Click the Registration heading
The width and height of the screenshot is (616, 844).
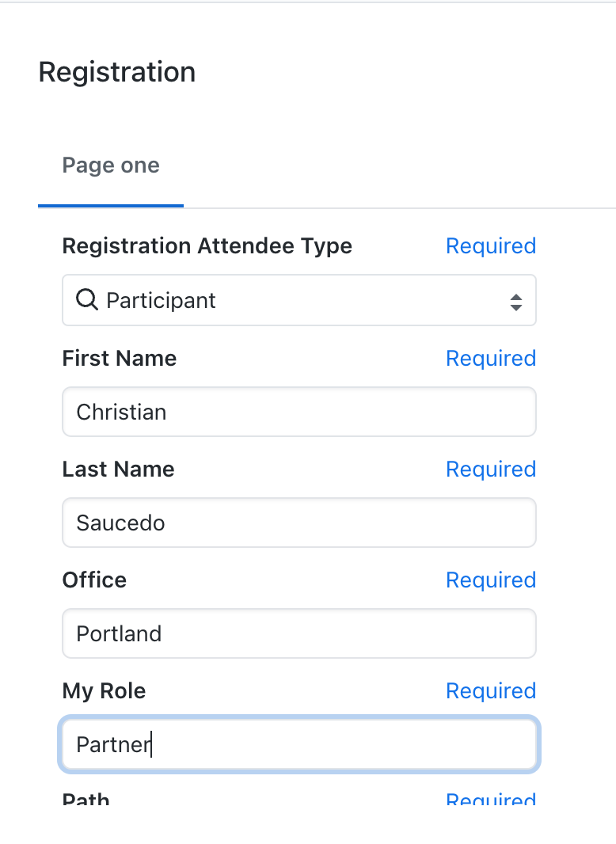[x=117, y=72]
